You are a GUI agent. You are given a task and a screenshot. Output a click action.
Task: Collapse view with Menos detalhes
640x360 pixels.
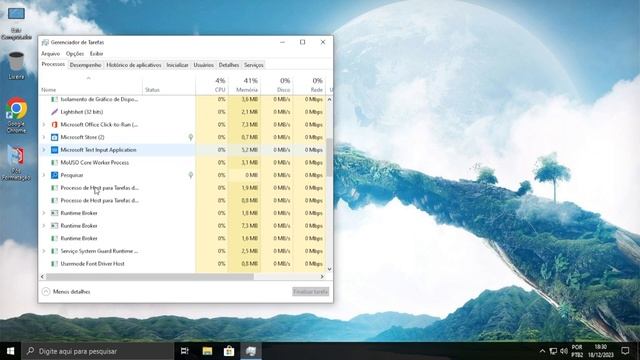(x=66, y=292)
